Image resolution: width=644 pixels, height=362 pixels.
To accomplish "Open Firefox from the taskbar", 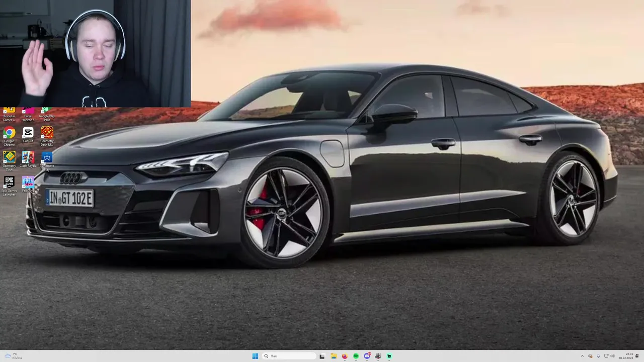I will 345,356.
